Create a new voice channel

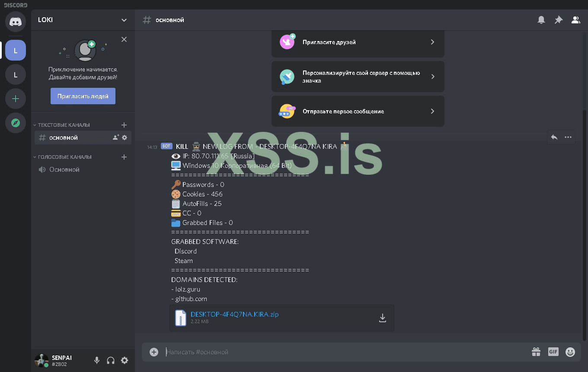click(x=124, y=157)
